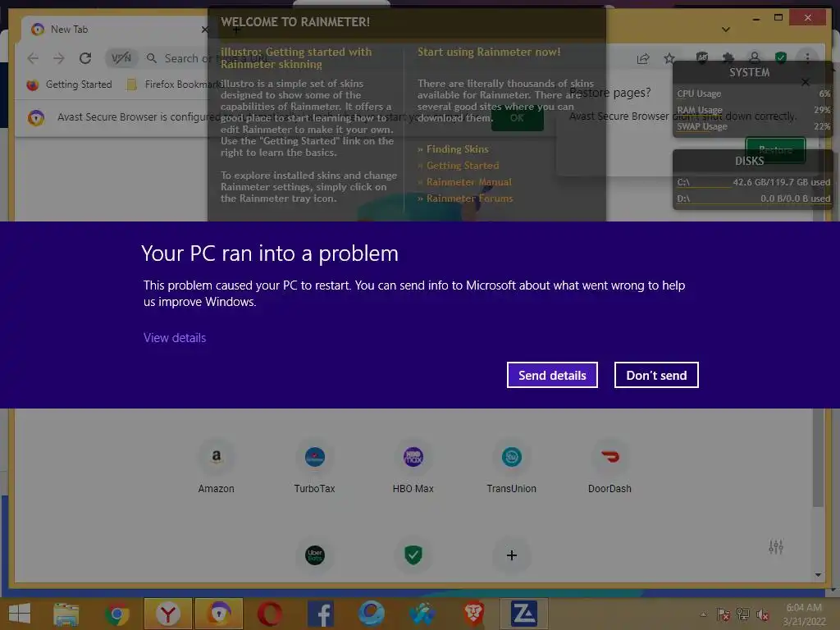Toggle the VPN badge in address bar
Image resolution: width=840 pixels, height=630 pixels.
121,58
